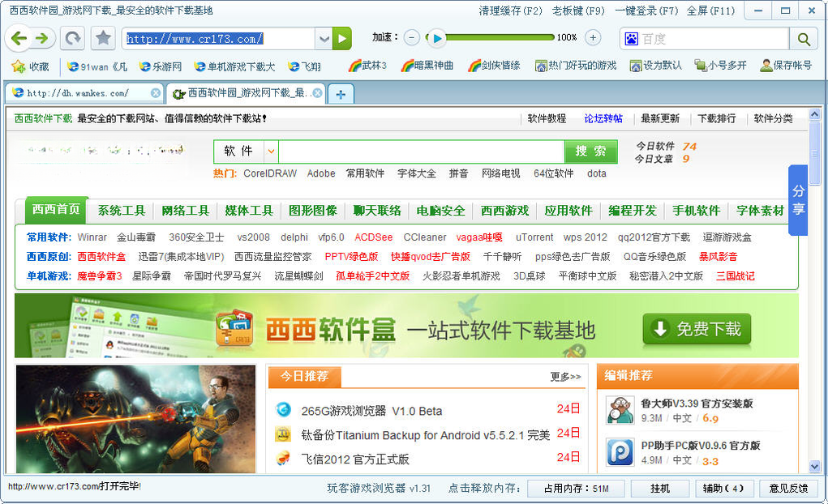Click the page scrollbar down arrow

pos(814,467)
